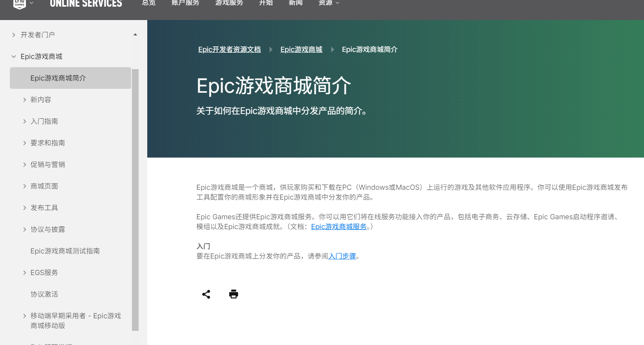Click sidebar scroll-up arrow
The height and width of the screenshot is (345, 644).
(135, 35)
